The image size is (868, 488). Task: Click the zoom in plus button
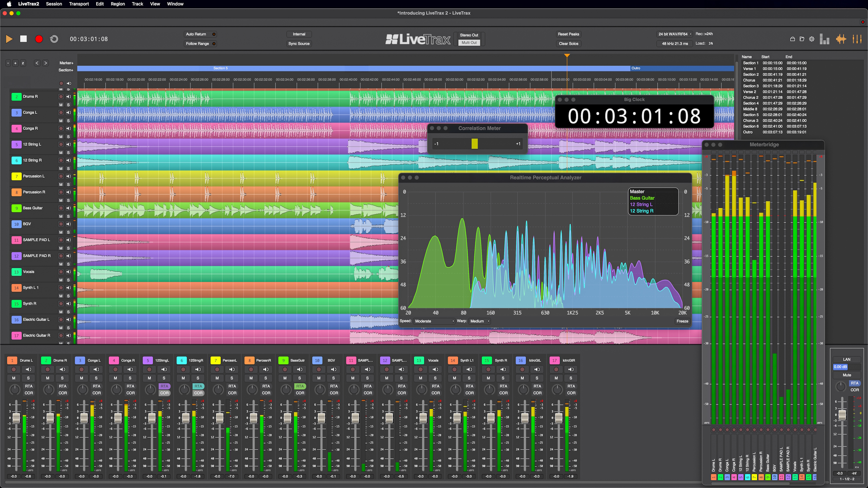click(15, 63)
